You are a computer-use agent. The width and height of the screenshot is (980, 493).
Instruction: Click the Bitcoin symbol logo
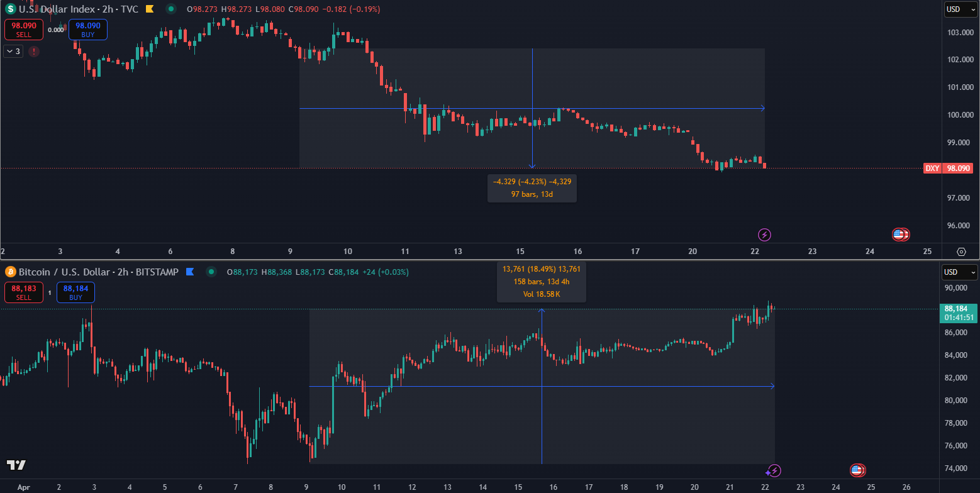(x=10, y=272)
